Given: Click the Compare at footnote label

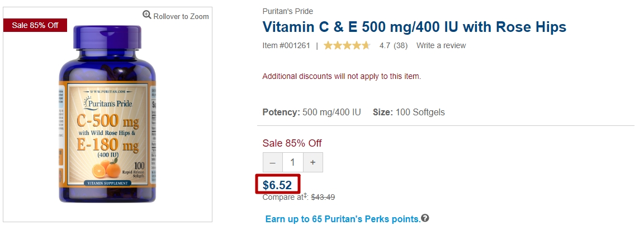Looking at the screenshot, I should [286, 198].
